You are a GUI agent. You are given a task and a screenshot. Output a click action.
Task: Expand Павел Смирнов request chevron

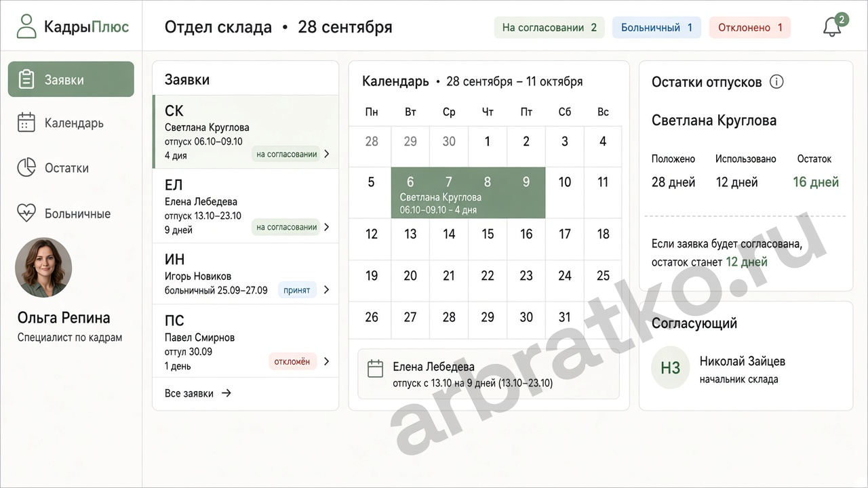(x=327, y=361)
